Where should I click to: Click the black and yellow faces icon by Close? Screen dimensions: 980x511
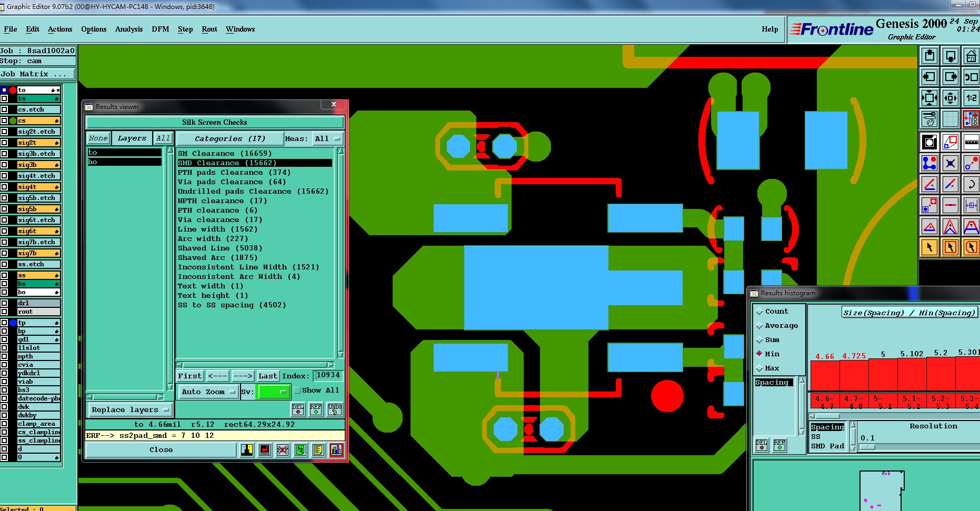point(247,450)
